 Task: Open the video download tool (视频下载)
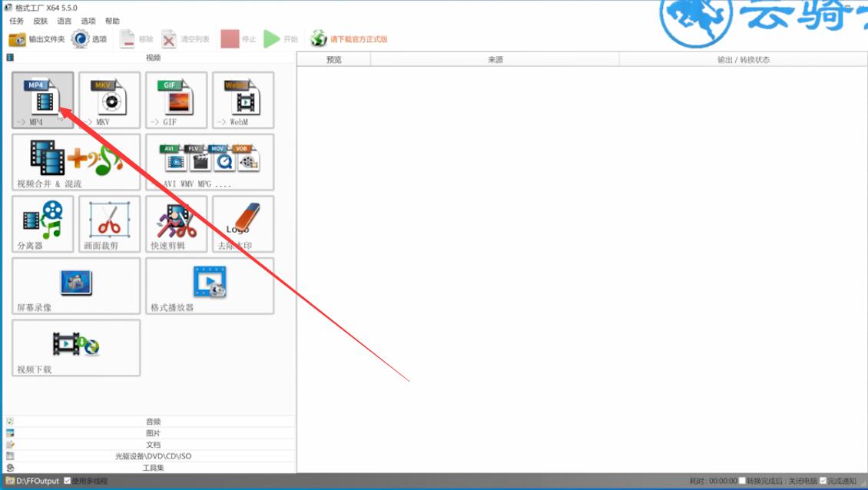point(76,348)
